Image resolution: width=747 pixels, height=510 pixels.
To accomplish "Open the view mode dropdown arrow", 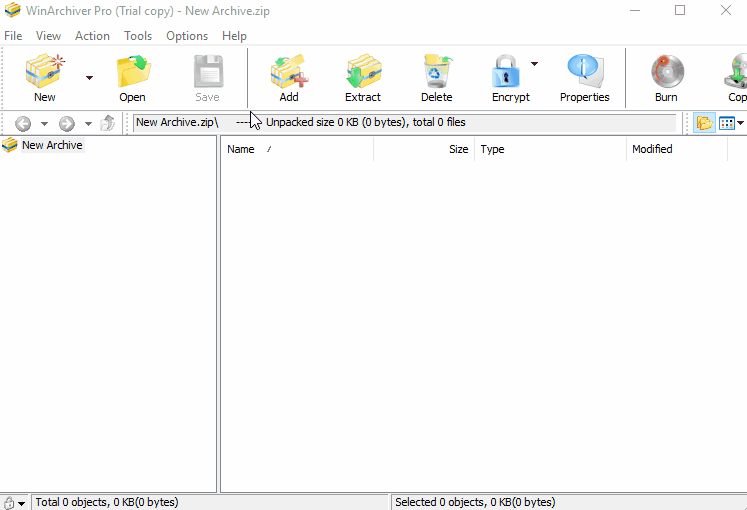I will [740, 123].
